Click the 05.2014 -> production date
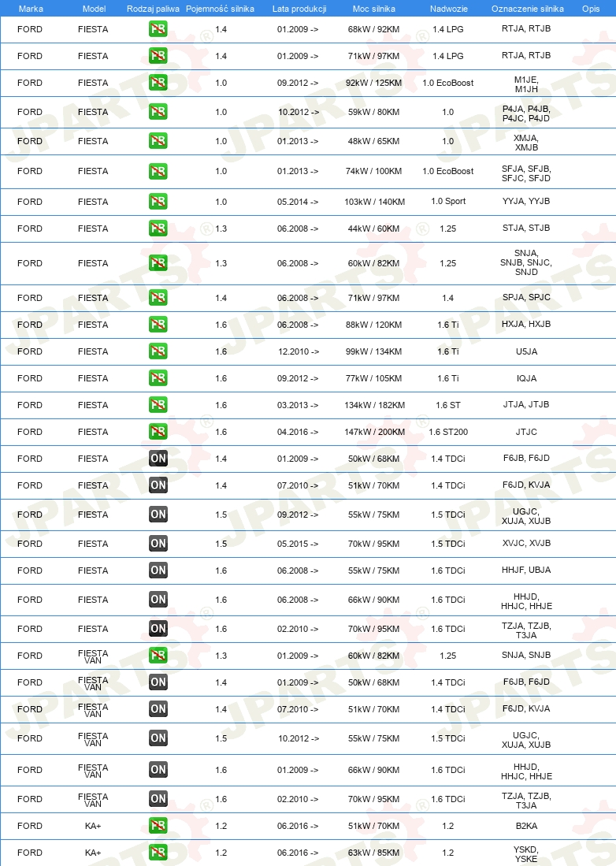This screenshot has height=866, width=616. coord(298,202)
